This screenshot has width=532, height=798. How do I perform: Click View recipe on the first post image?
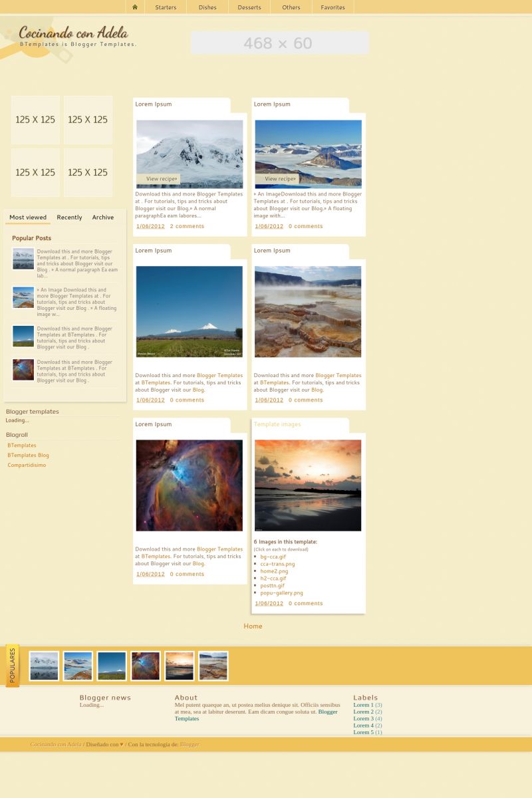pos(162,179)
